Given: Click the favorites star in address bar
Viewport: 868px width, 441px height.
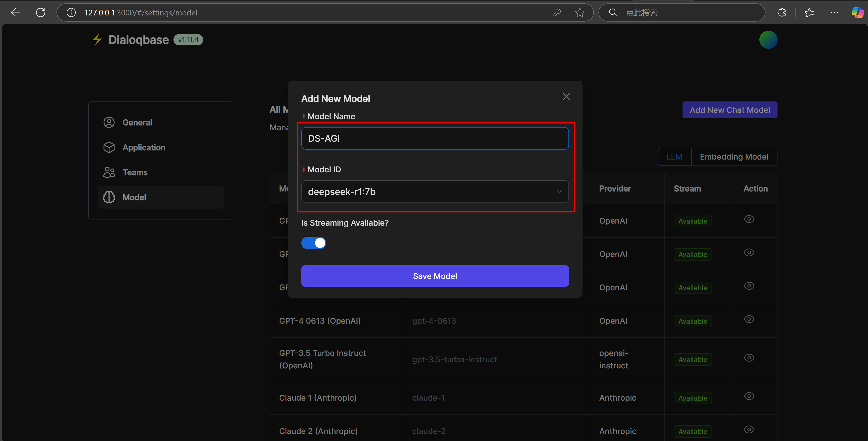Looking at the screenshot, I should point(580,12).
